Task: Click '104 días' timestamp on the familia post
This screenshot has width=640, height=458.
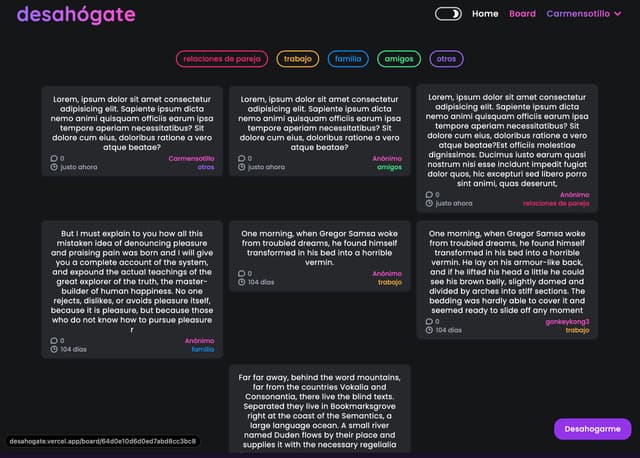Action: 73,349
